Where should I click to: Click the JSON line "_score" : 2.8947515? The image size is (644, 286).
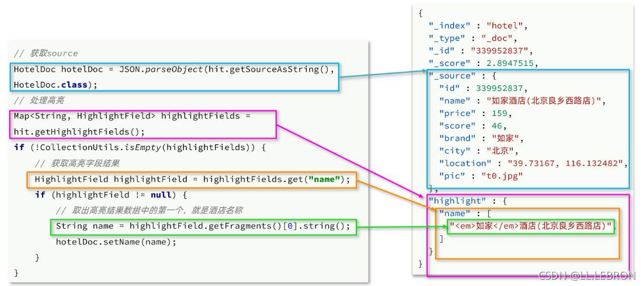coord(483,63)
